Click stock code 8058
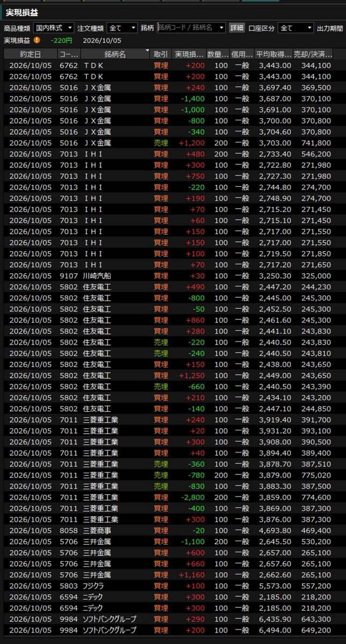 pos(68,530)
